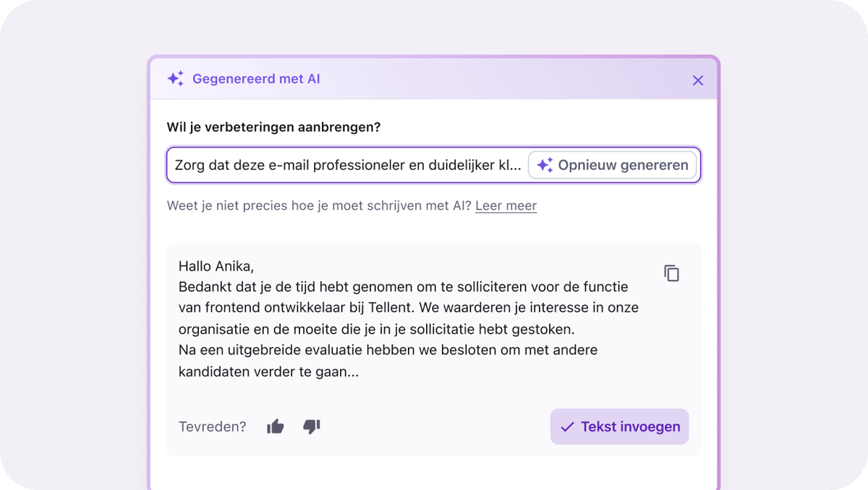Give the AI response a thumbs down
Screen dimensions: 868x490
point(311,428)
